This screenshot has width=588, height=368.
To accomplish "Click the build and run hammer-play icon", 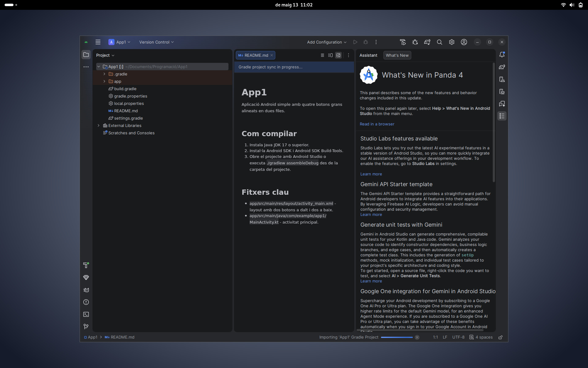I will coord(403,42).
